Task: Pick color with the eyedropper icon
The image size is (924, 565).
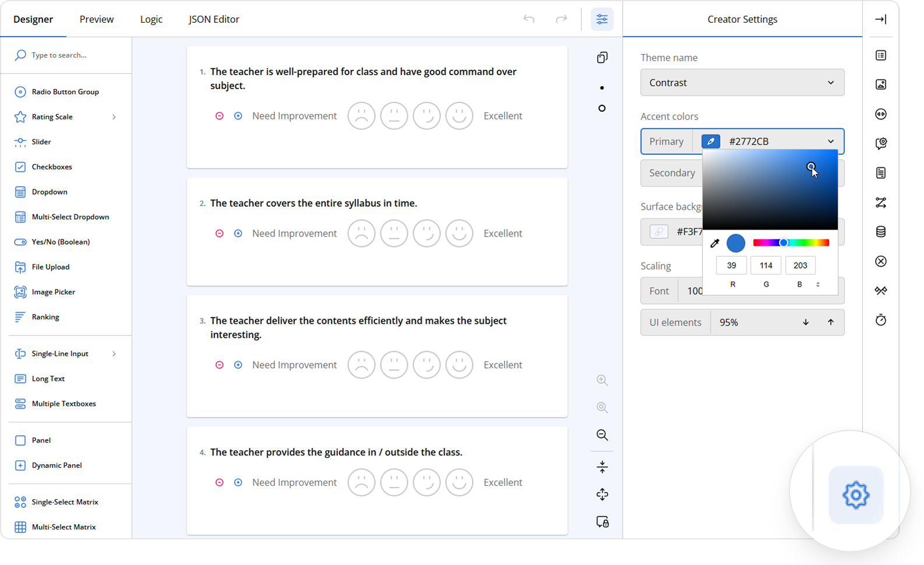Action: click(715, 243)
